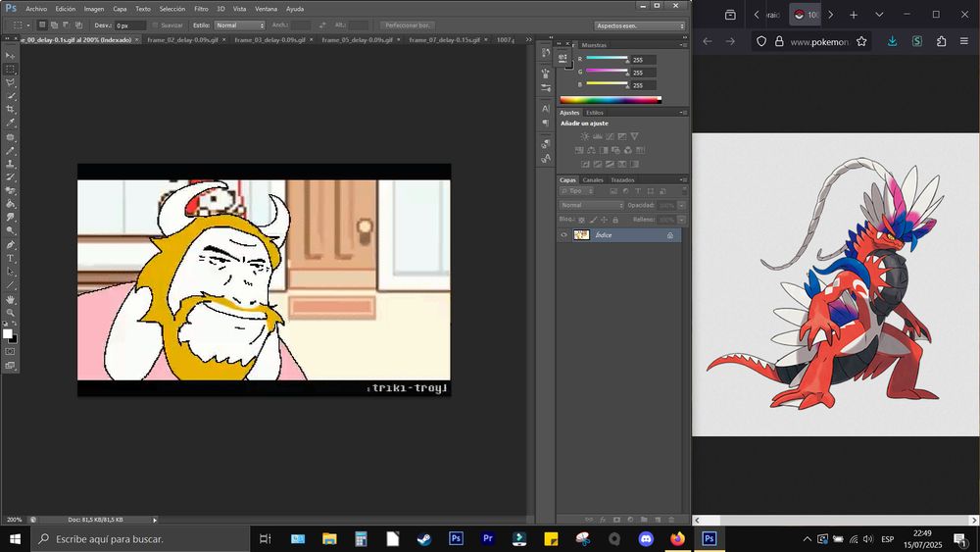Select the Paint Bucket tool
This screenshot has width=980, height=552.
click(10, 204)
